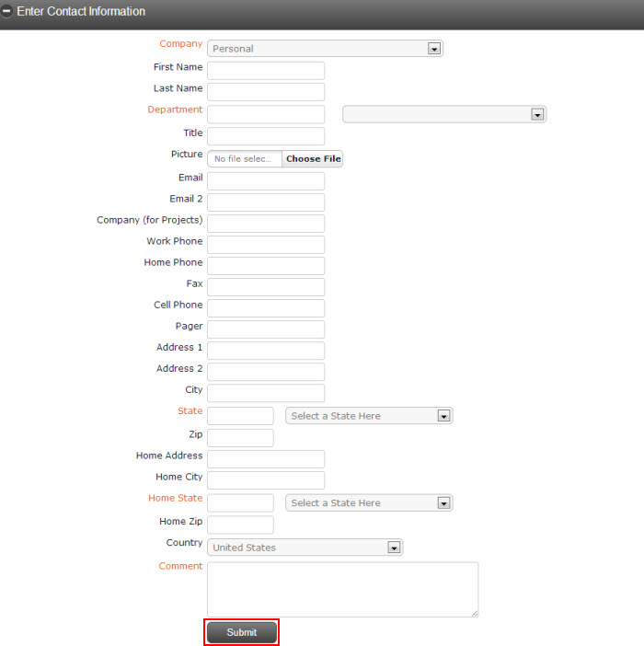Click the Home Address input field
Screen dimensions: 644x646
pos(266,459)
